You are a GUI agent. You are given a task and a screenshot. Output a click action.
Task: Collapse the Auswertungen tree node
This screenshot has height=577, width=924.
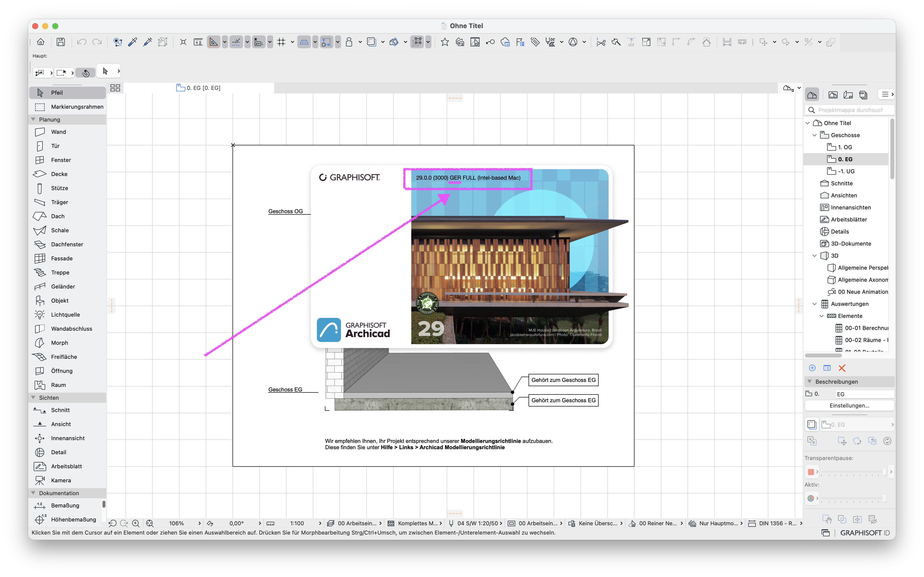click(815, 304)
